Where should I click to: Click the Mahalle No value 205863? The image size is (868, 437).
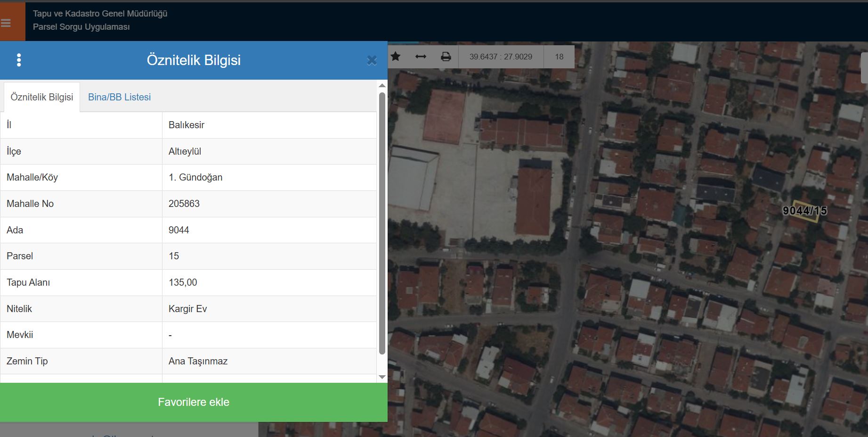coord(184,204)
